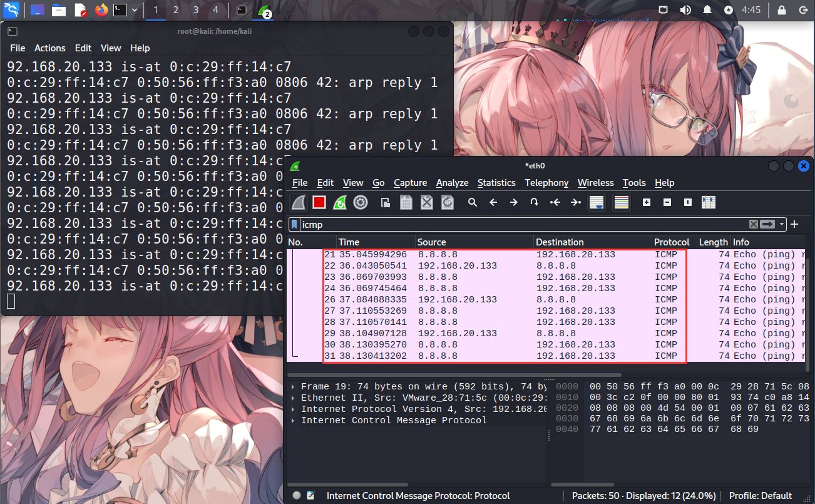Expand the Frame 19 detail row
The image size is (815, 504).
(x=293, y=387)
